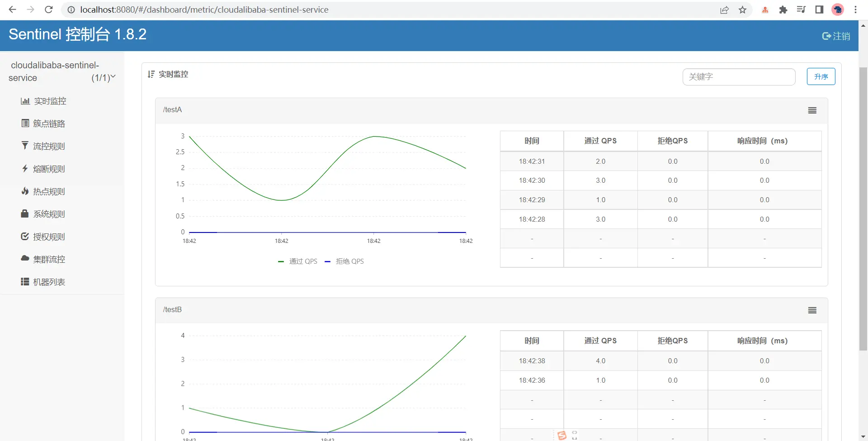868x441 pixels.
Task: Click the flame icon for 热点规则
Action: point(25,191)
